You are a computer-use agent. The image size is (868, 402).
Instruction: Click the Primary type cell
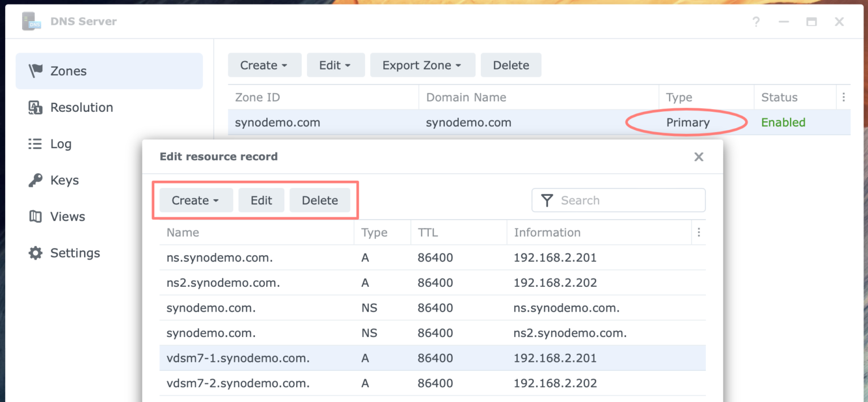pyautogui.click(x=688, y=123)
